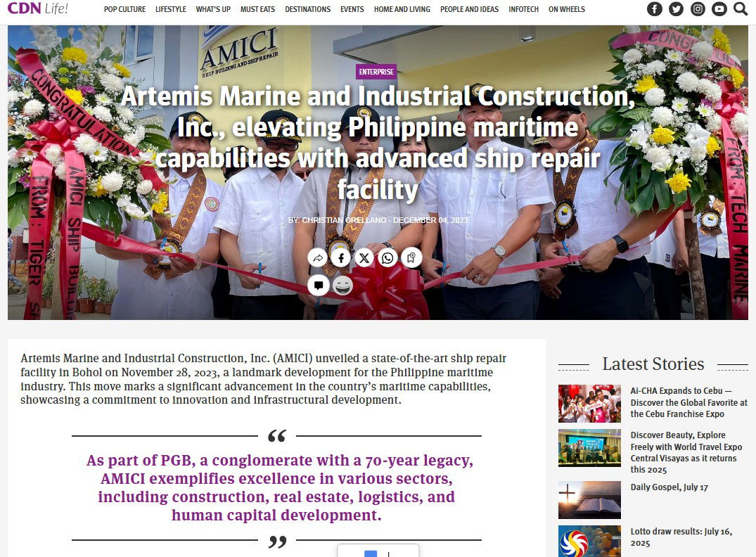The width and height of the screenshot is (756, 557).
Task: React with the laughing emoji icon
Action: click(x=342, y=286)
